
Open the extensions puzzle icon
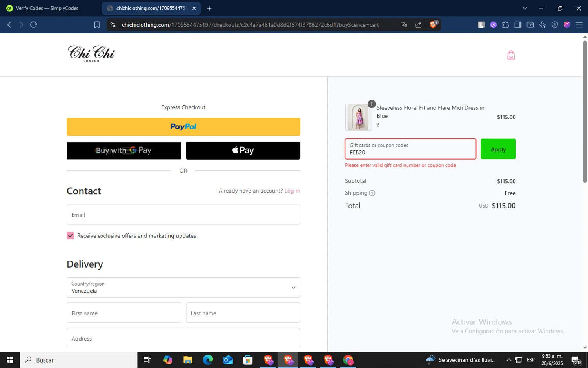[506, 25]
